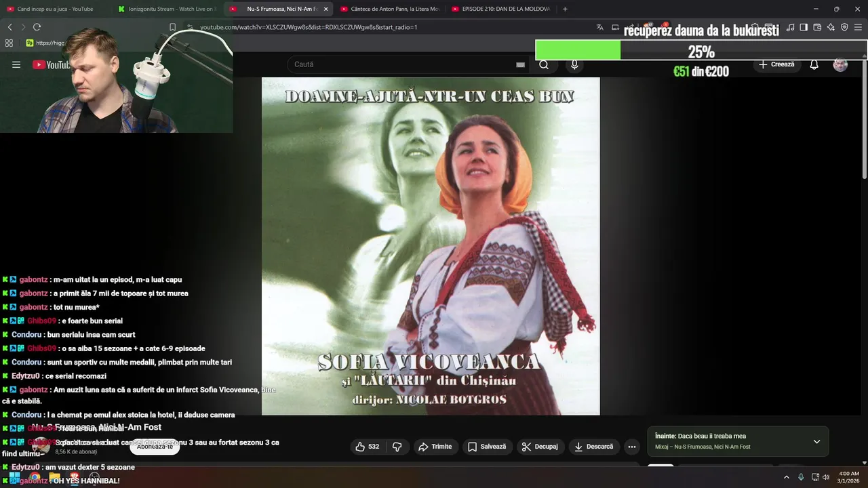Reload the current page

[x=37, y=27]
